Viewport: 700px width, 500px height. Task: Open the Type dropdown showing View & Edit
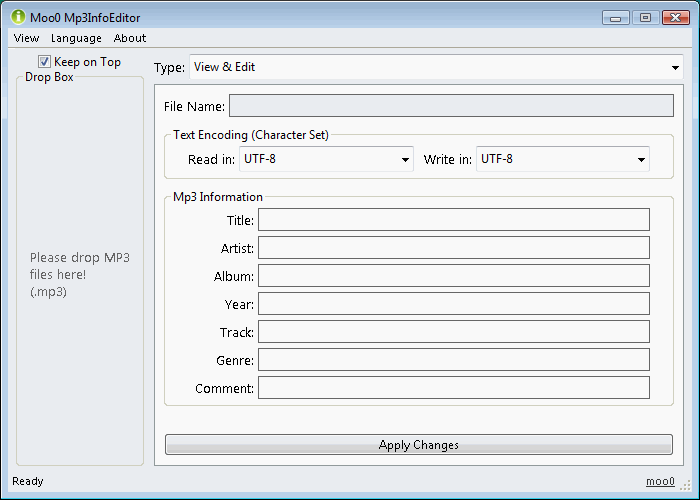pos(436,67)
